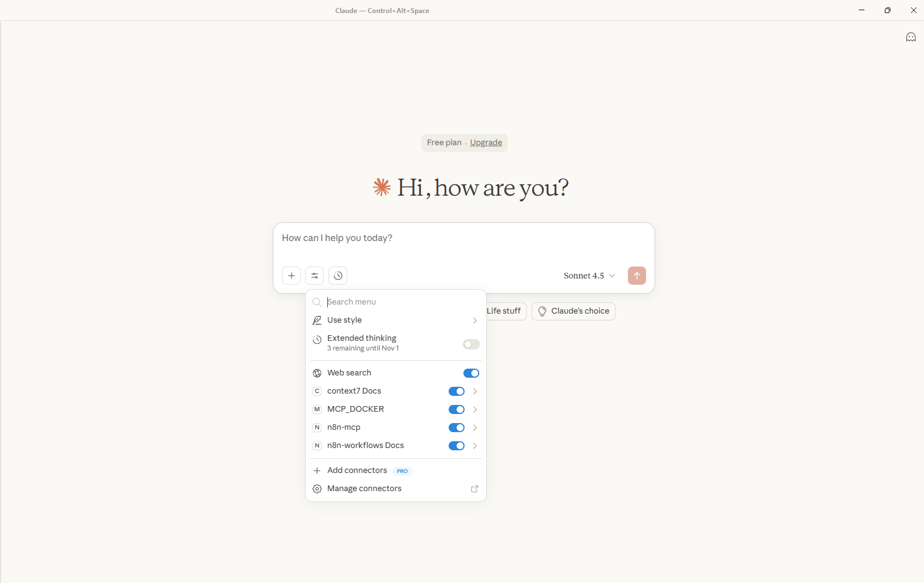924x583 pixels.
Task: Click the plus attachment icon in composer
Action: point(292,276)
